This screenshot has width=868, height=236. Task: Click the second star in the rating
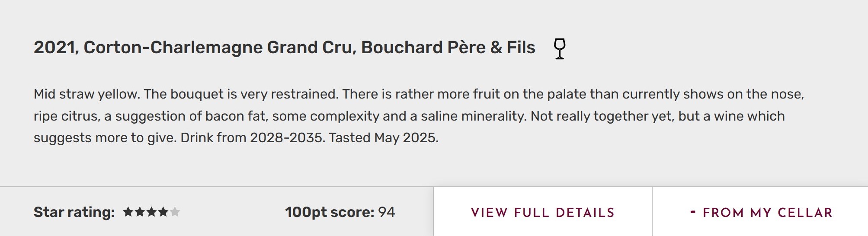pyautogui.click(x=140, y=212)
